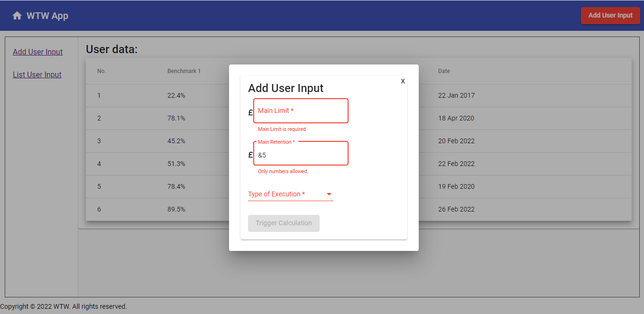
Task: Click the date 18 Apr 2020
Action: [x=456, y=118]
